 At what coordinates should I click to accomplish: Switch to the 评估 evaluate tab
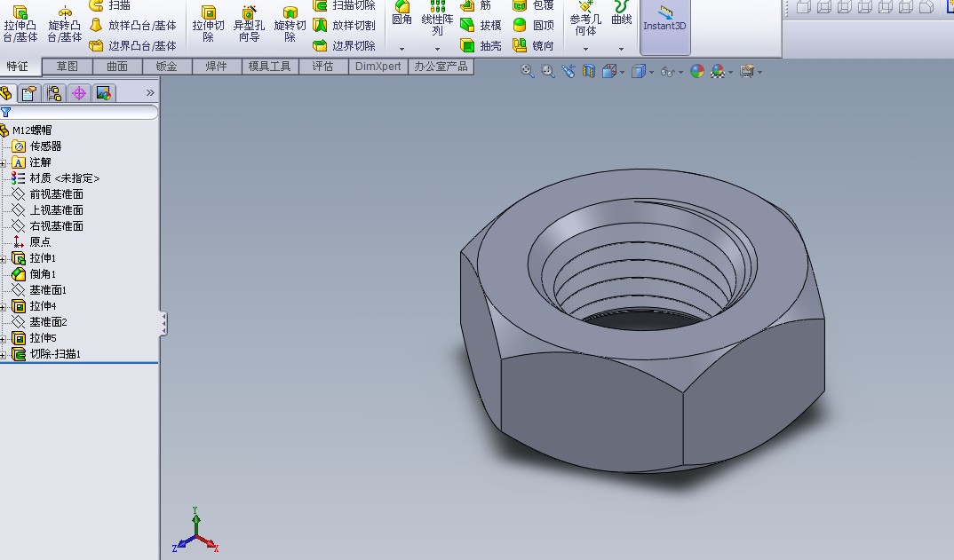pos(322,67)
